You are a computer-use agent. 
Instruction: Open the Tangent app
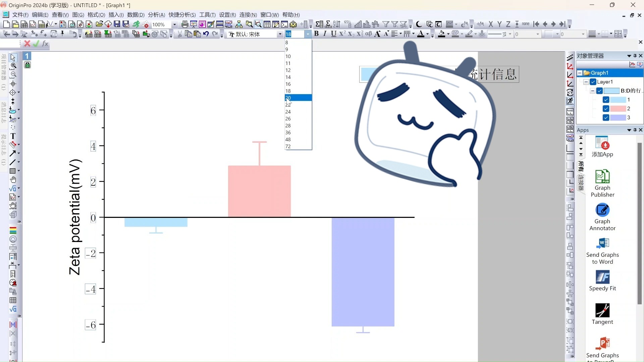[x=602, y=311]
